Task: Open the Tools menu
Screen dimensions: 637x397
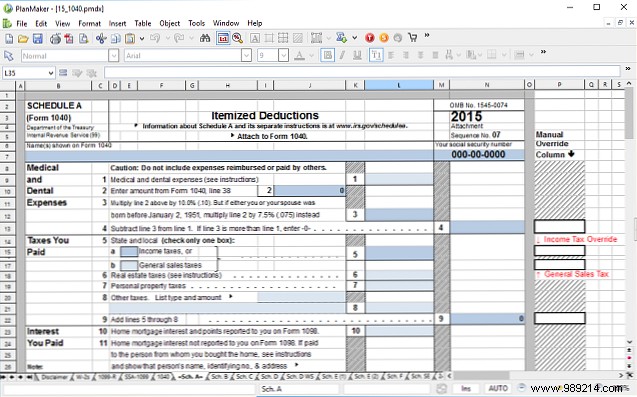Action: tap(196, 24)
